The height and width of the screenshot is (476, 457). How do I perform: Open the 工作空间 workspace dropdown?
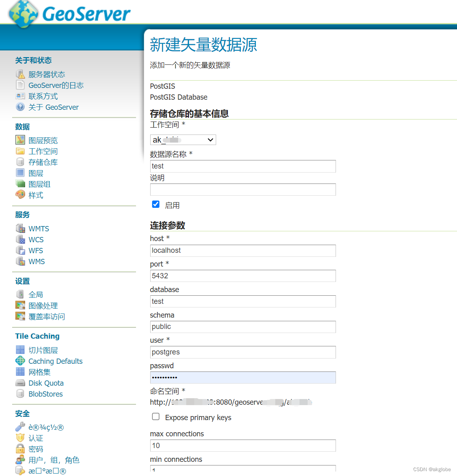210,139
